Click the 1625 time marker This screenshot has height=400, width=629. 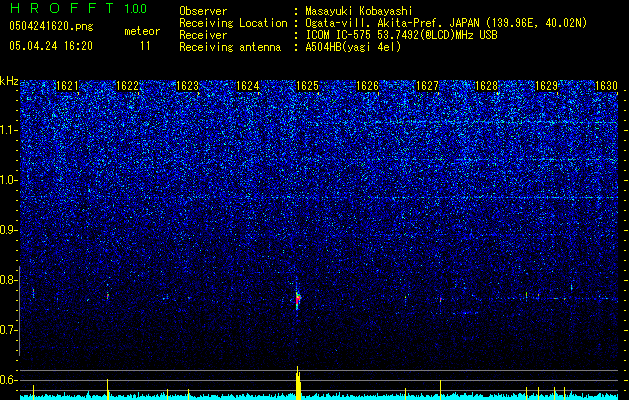pos(307,86)
